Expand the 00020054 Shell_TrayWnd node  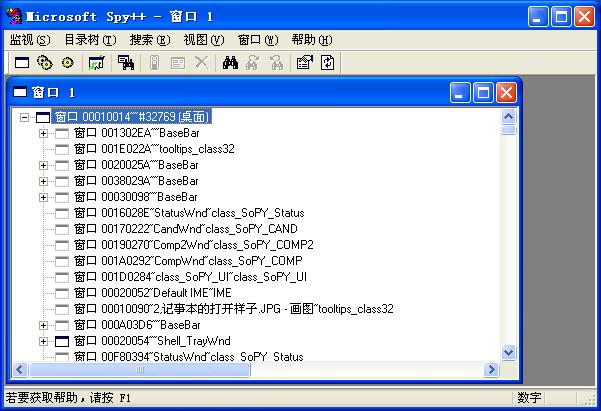(x=43, y=341)
